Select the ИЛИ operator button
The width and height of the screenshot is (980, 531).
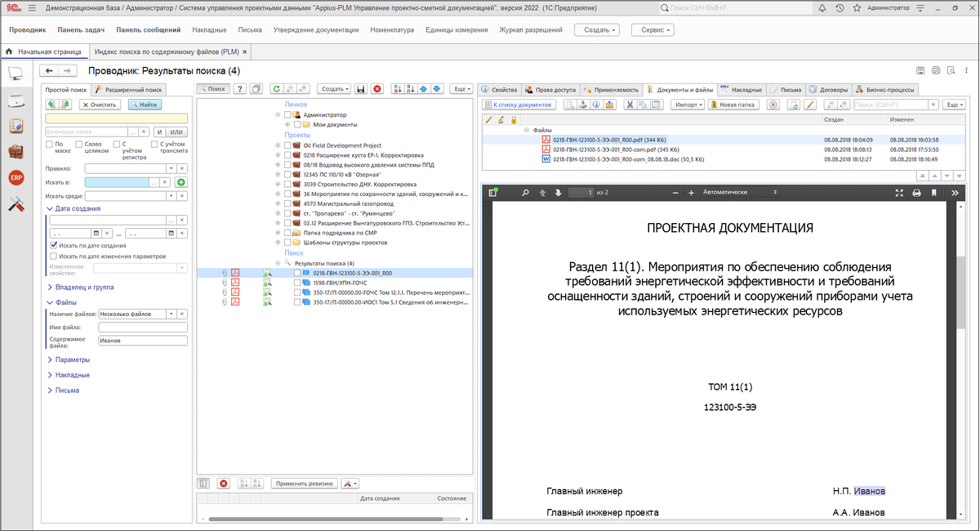tap(177, 132)
